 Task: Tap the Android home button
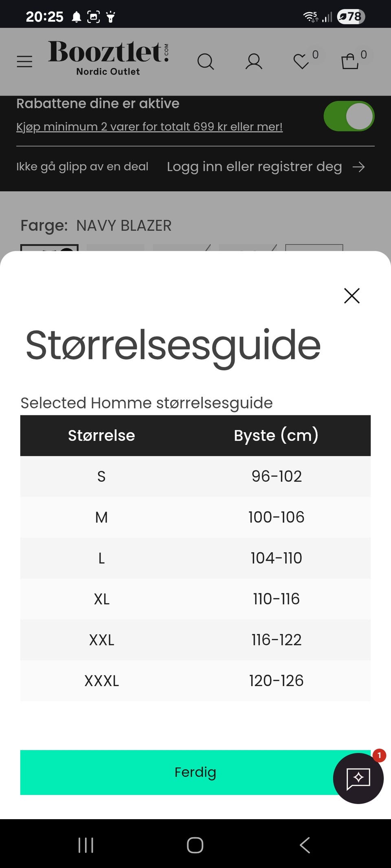195,845
